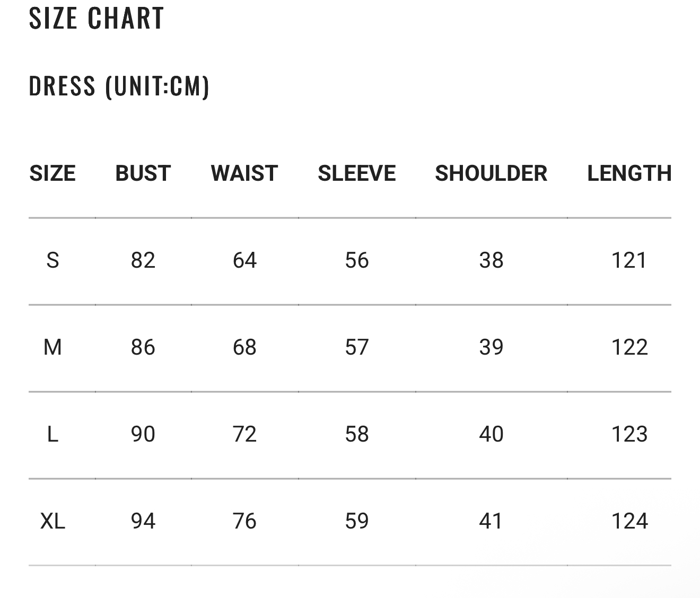The width and height of the screenshot is (700, 598).
Task: Select the BUST column header
Action: (143, 173)
